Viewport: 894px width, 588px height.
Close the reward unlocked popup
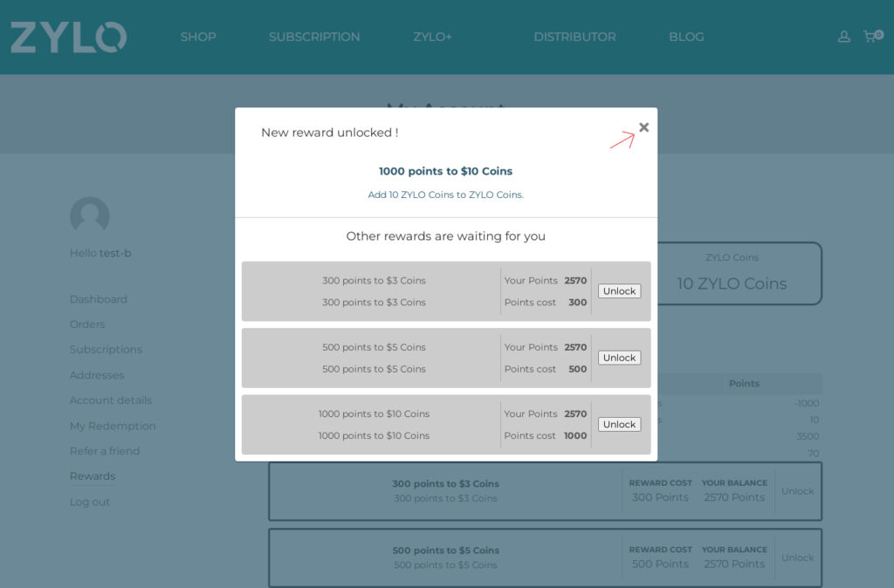pyautogui.click(x=643, y=127)
